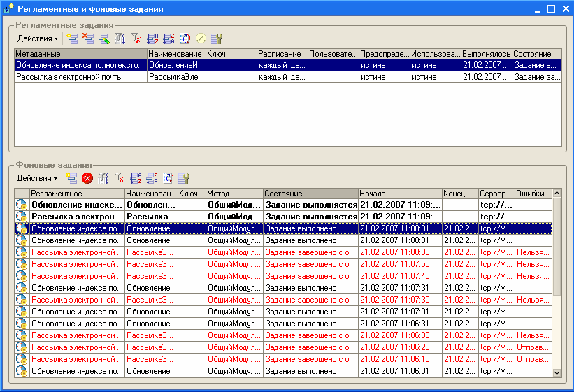Click the refresh icon in the background jobs toolbar

tap(168, 178)
